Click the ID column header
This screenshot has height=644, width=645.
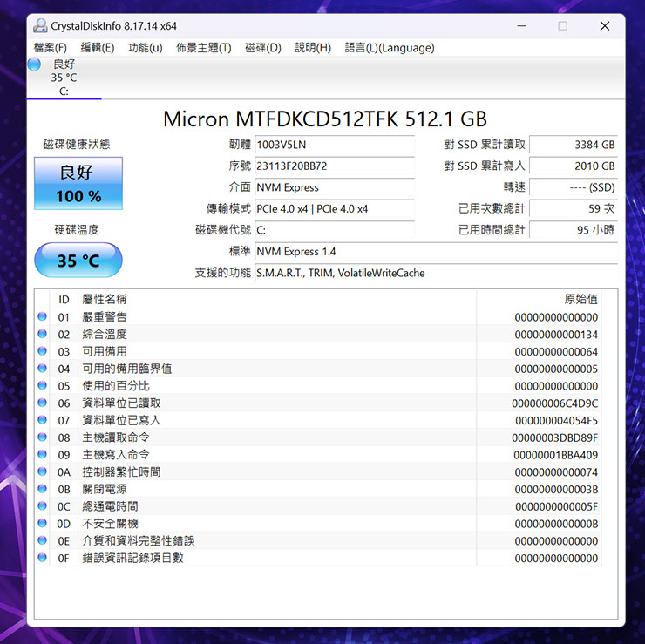(64, 300)
